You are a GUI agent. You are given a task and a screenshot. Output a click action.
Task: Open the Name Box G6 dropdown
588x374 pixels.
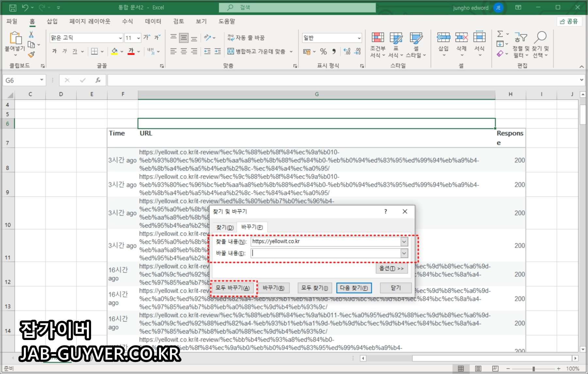[x=41, y=80]
